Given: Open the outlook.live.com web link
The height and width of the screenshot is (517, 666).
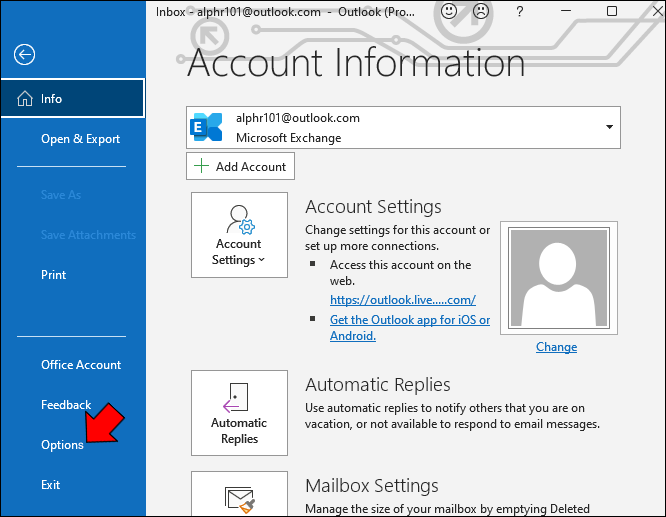Looking at the screenshot, I should [x=403, y=300].
